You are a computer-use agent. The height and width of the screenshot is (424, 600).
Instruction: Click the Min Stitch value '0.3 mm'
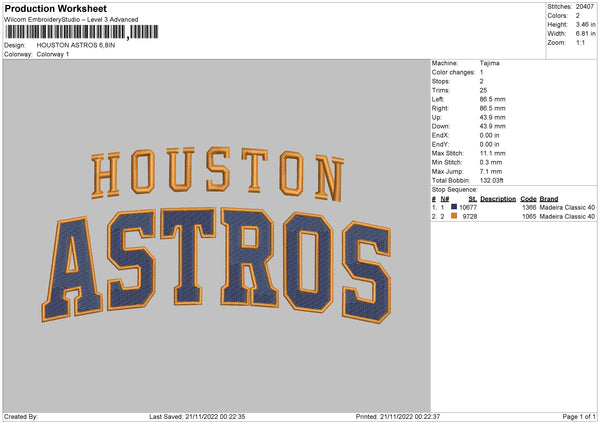click(491, 162)
